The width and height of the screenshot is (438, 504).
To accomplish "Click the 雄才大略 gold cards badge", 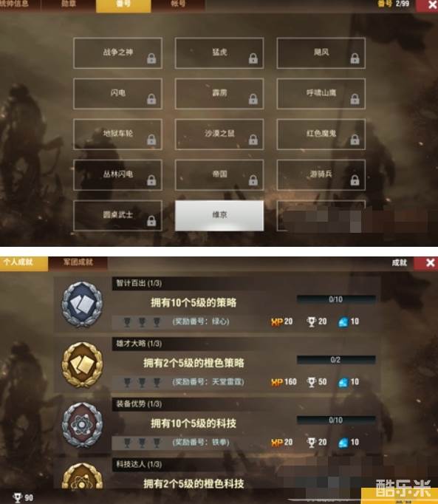I will click(x=82, y=364).
